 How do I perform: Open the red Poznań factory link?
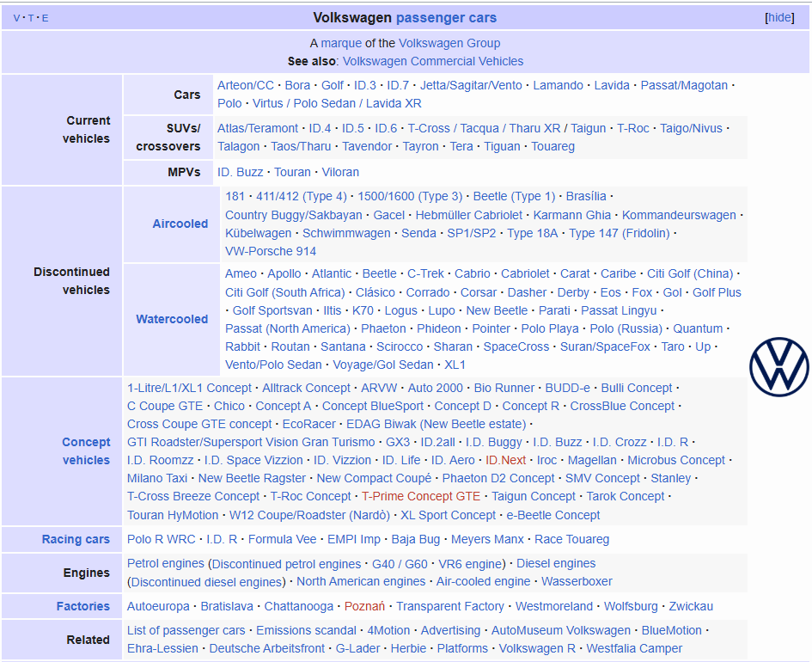(x=364, y=606)
